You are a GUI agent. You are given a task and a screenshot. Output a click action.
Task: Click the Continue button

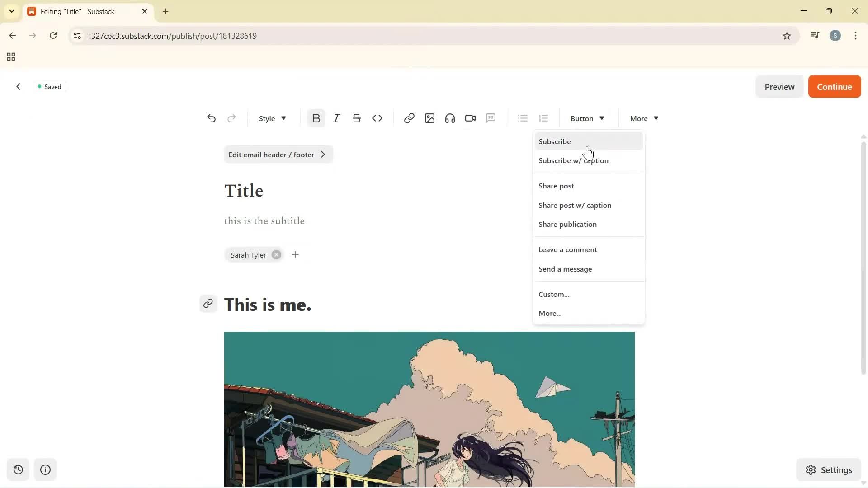coord(834,86)
